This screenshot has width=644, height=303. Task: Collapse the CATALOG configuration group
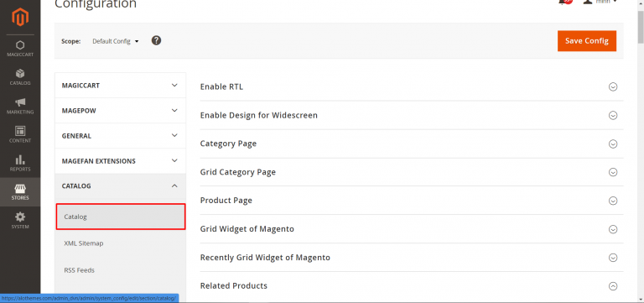pos(121,185)
